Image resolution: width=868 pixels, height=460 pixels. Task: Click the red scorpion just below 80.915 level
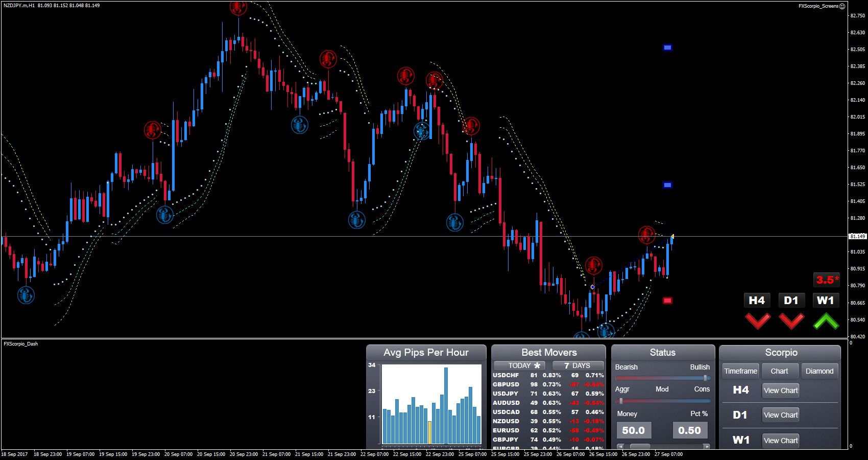[x=593, y=265]
